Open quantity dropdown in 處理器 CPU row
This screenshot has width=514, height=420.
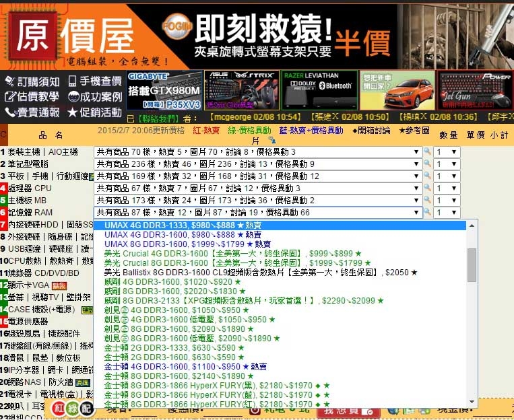point(447,188)
